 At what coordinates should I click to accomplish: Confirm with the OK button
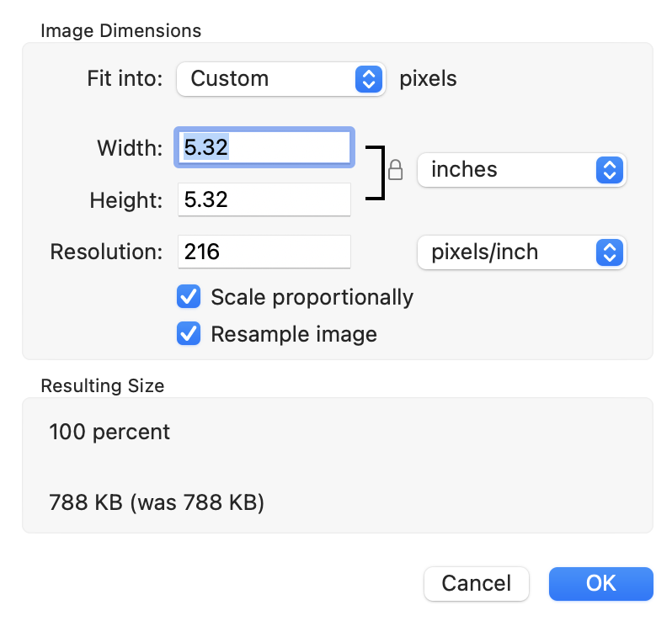tap(600, 583)
